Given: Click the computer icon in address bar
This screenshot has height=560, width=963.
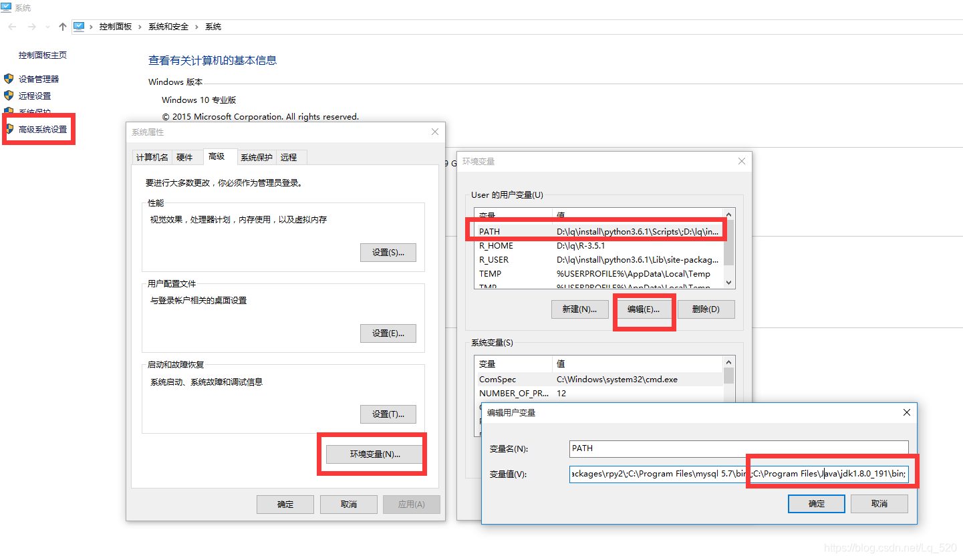Looking at the screenshot, I should pyautogui.click(x=79, y=27).
